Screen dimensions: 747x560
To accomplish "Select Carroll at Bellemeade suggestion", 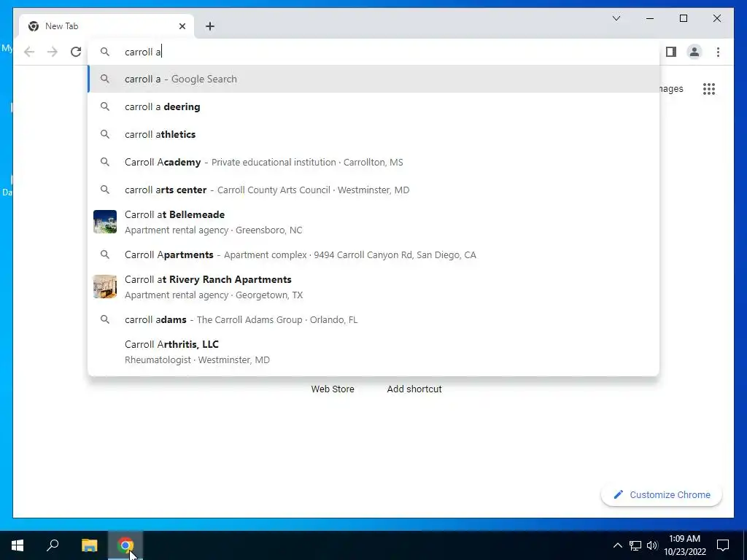I will click(374, 222).
